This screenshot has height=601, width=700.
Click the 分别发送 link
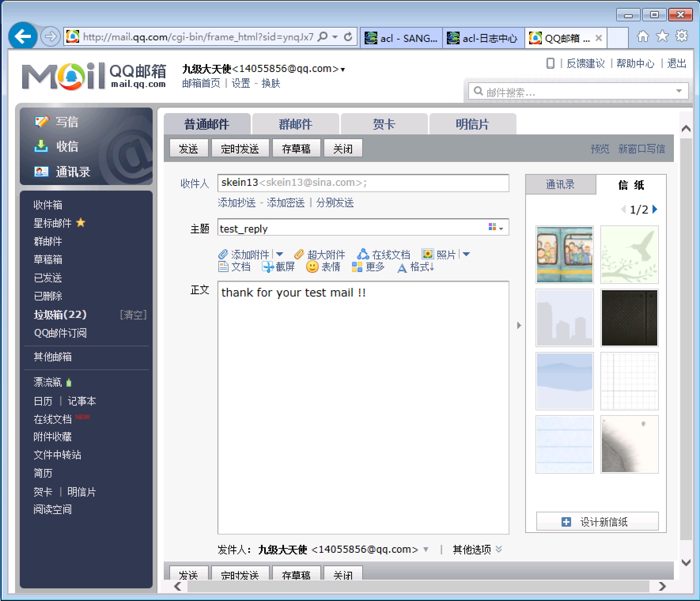[335, 203]
